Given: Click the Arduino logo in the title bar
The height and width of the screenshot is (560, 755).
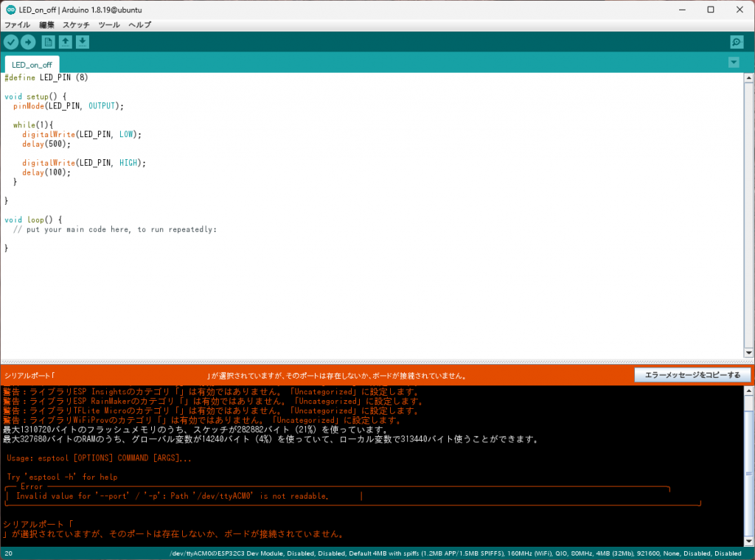Looking at the screenshot, I should pos(10,10).
